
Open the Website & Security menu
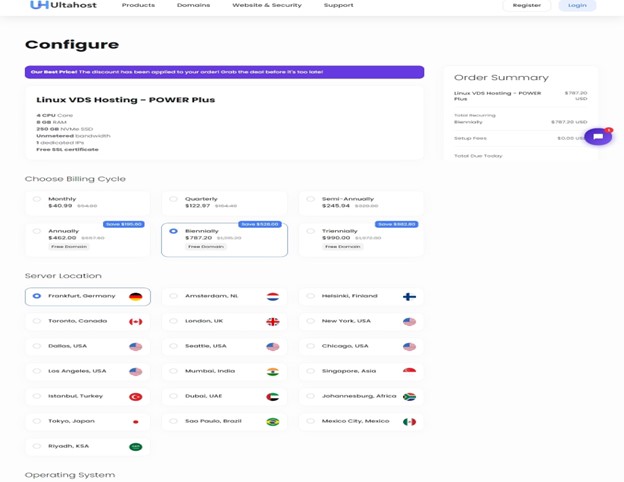pyautogui.click(x=267, y=5)
